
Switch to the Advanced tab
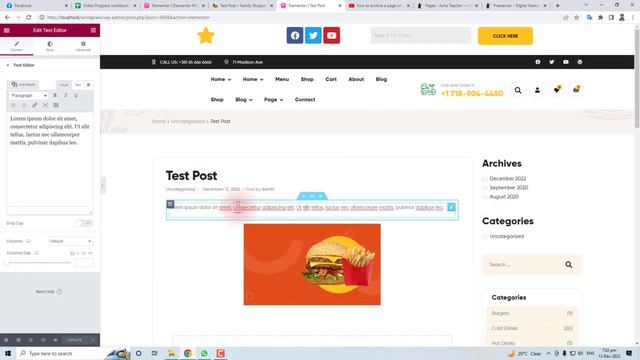83,46
